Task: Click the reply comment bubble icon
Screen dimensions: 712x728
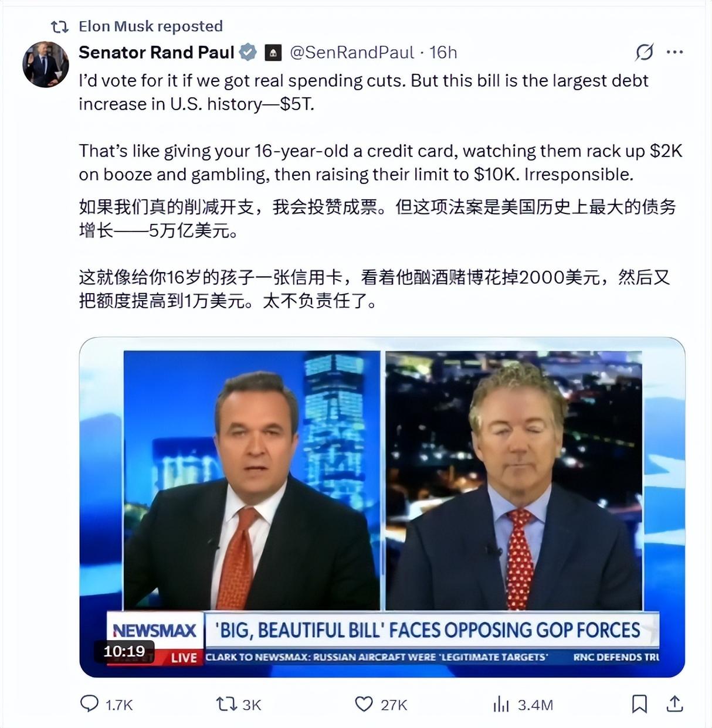Action: pyautogui.click(x=89, y=703)
